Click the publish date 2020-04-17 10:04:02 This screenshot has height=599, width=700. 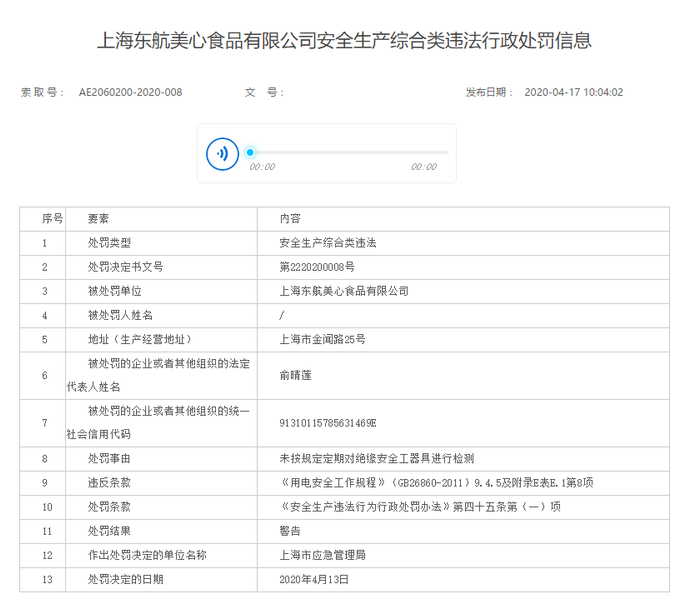[574, 92]
